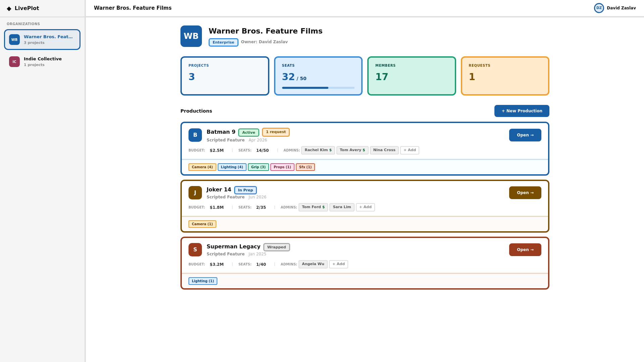Open the Members stat card

point(412,76)
